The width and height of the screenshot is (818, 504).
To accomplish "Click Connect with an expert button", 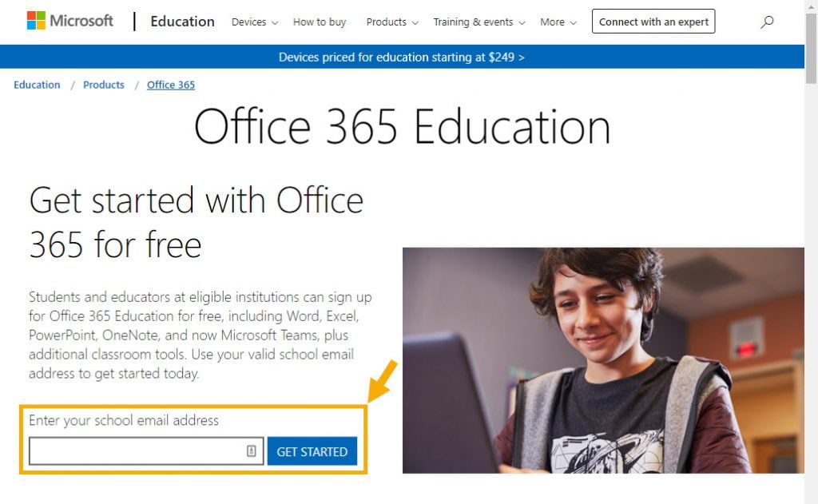I will click(653, 22).
